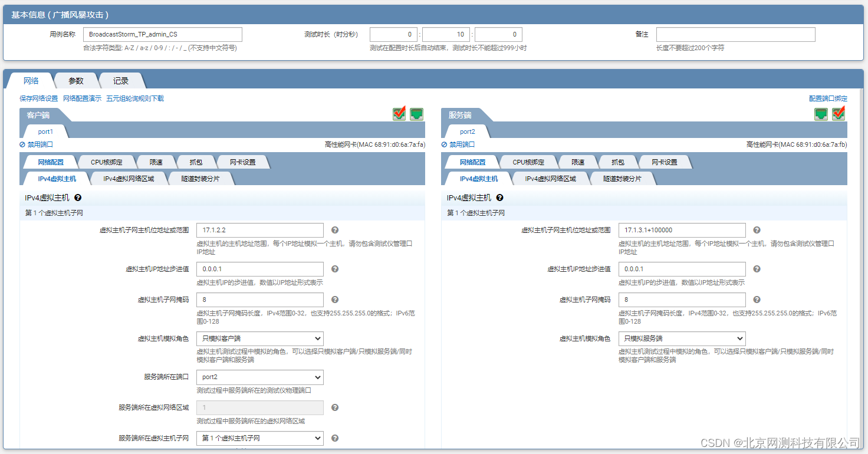Open client 限速 tab
Image resolution: width=868 pixels, height=454 pixels.
click(156, 162)
